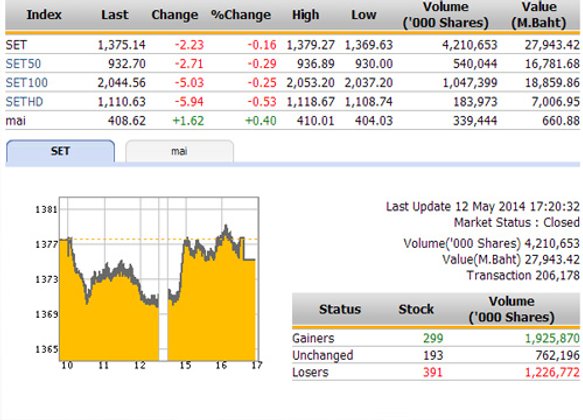Select Unchanged stock count 193

pos(433,355)
